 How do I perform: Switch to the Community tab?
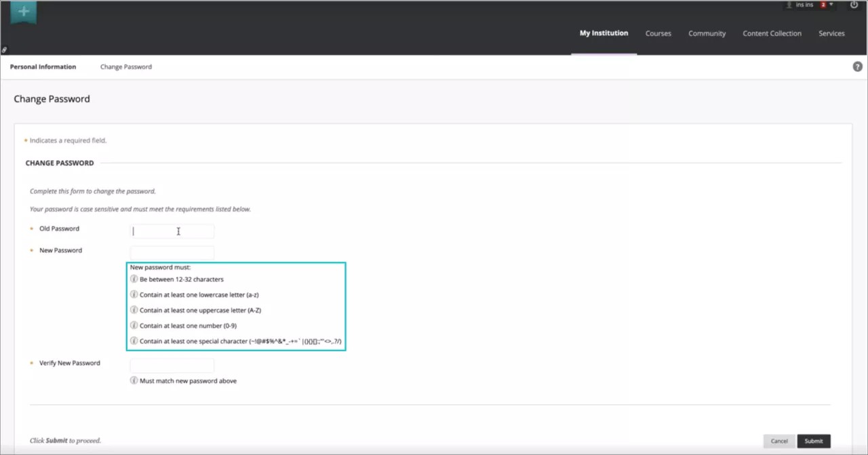[x=707, y=33]
